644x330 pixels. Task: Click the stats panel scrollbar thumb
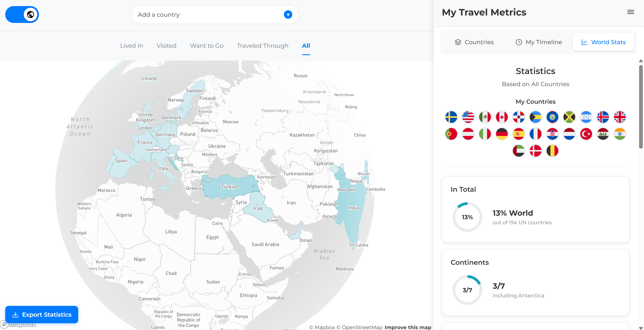pyautogui.click(x=641, y=107)
